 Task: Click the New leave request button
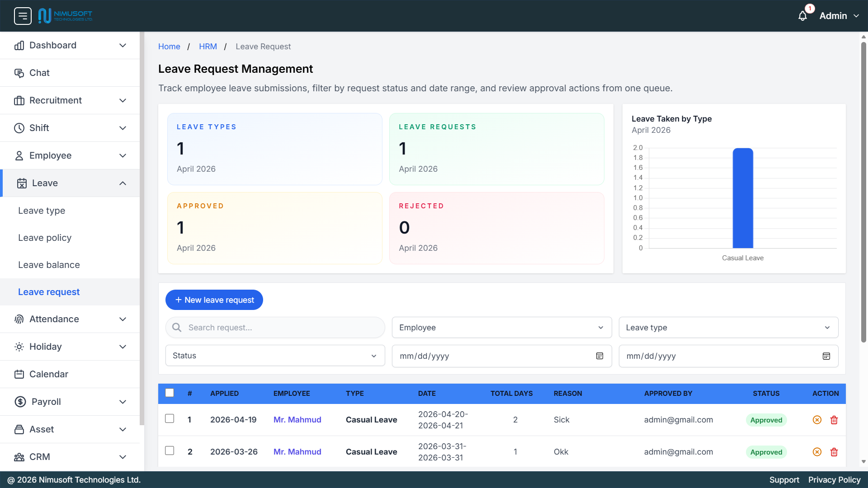[214, 300]
